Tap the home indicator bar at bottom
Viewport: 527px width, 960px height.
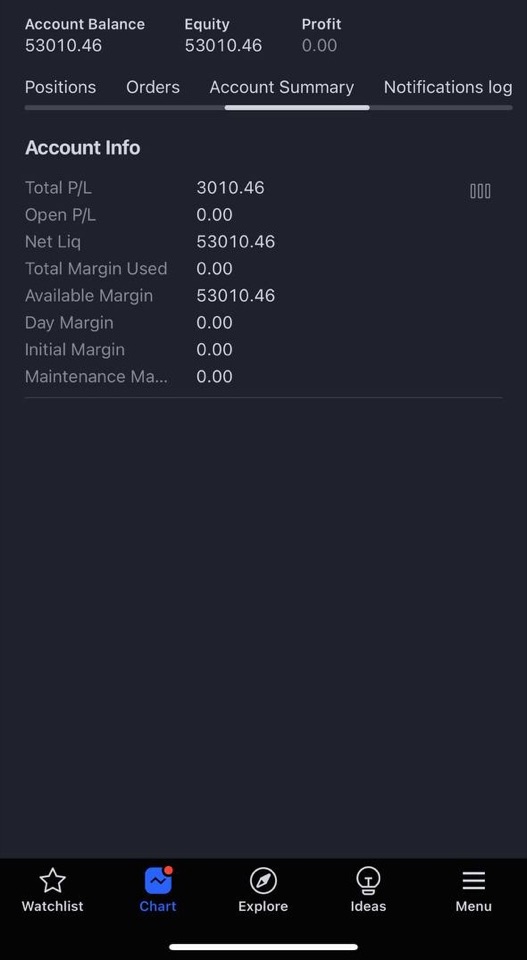coord(263,947)
